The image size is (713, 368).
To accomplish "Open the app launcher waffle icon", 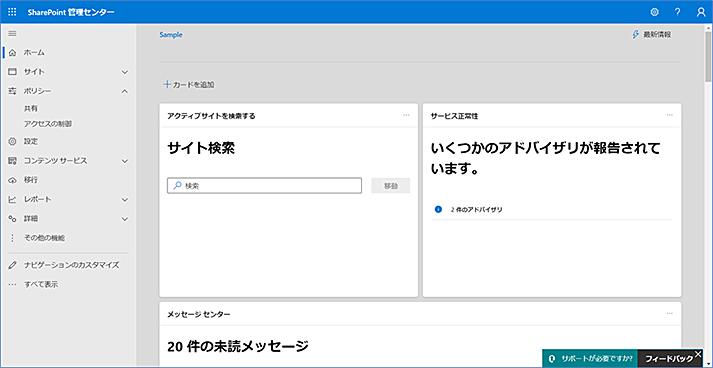I will pos(12,12).
